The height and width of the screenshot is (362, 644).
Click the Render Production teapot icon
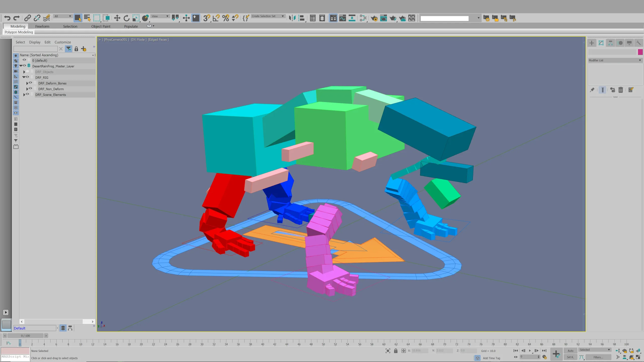pyautogui.click(x=393, y=18)
